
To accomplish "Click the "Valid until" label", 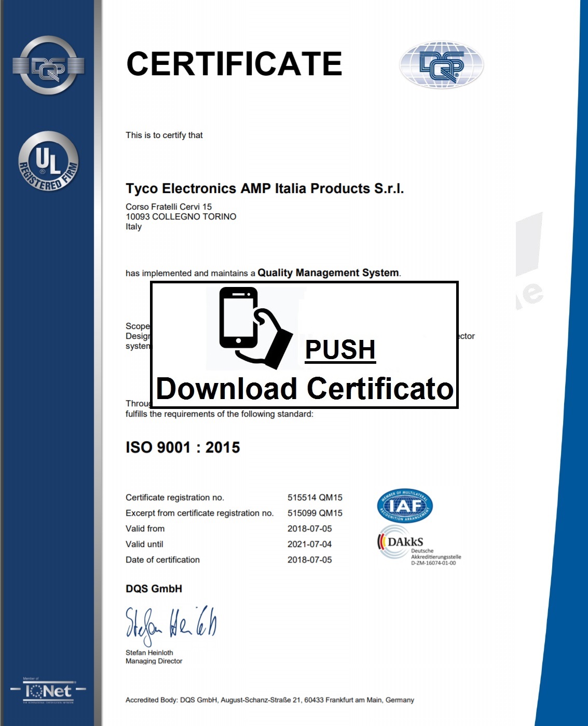I will click(144, 544).
